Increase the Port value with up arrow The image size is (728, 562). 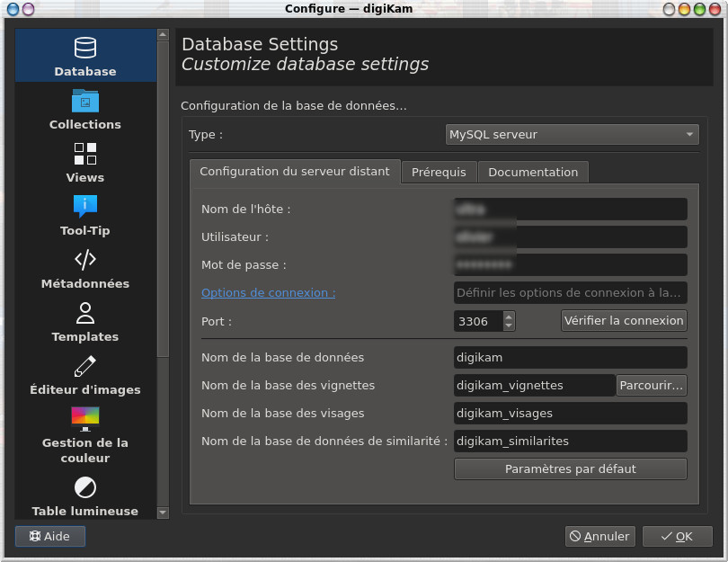[x=509, y=317]
